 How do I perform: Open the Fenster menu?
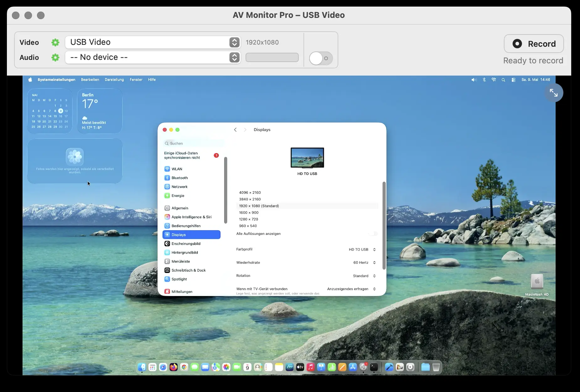[136, 80]
